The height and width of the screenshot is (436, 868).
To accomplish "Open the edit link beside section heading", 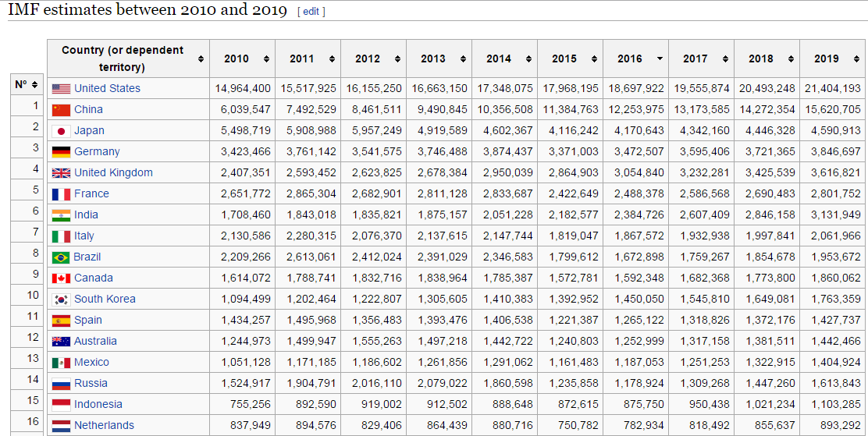I will (311, 12).
